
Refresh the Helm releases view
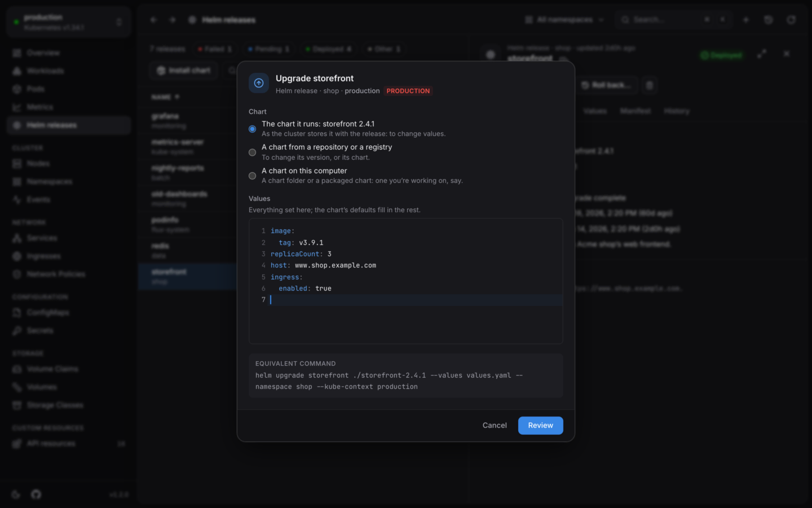point(791,20)
